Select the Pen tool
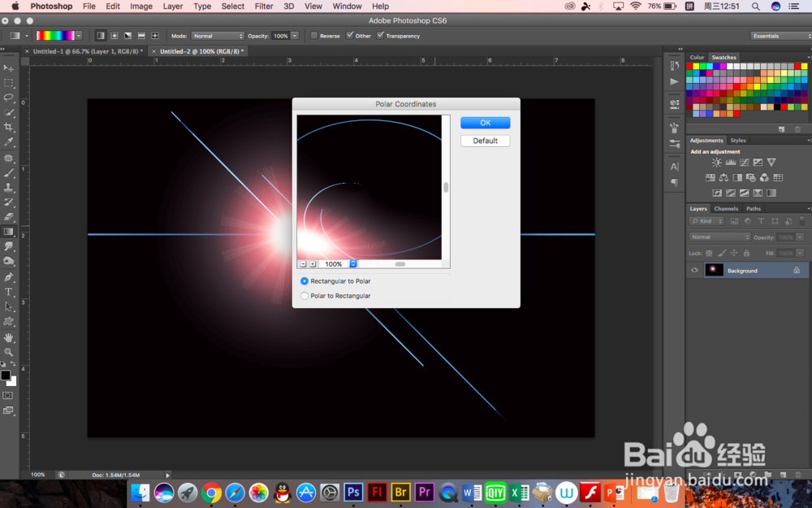812x508 pixels. pos(8,277)
